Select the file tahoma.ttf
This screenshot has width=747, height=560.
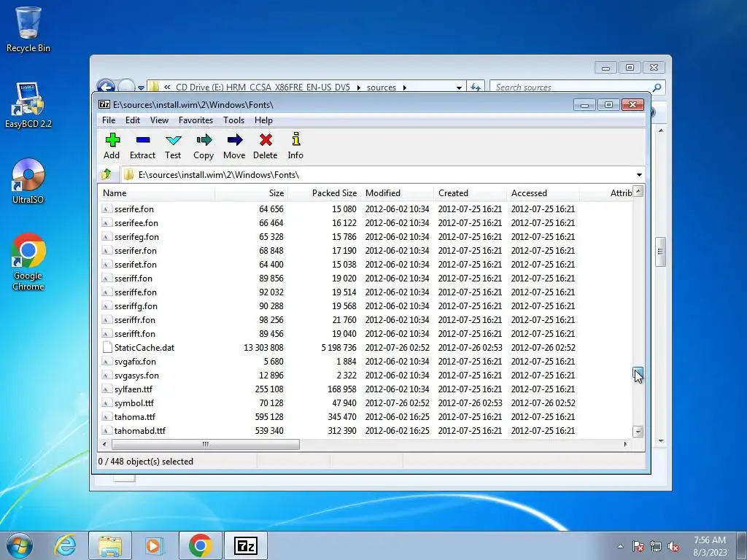(x=135, y=416)
